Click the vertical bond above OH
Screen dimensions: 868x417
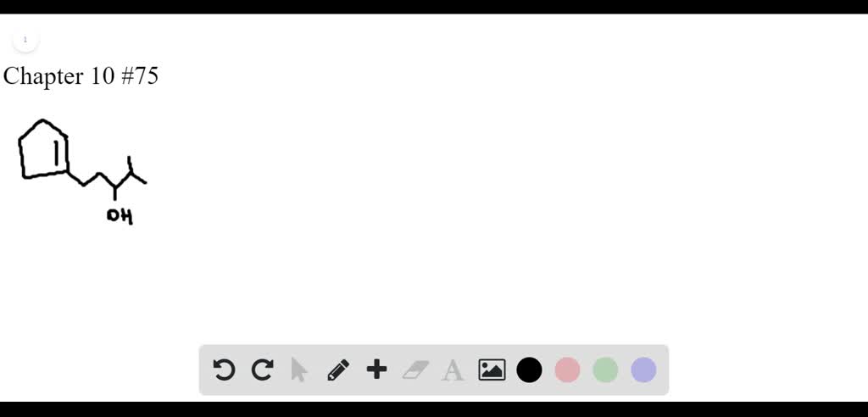115,192
